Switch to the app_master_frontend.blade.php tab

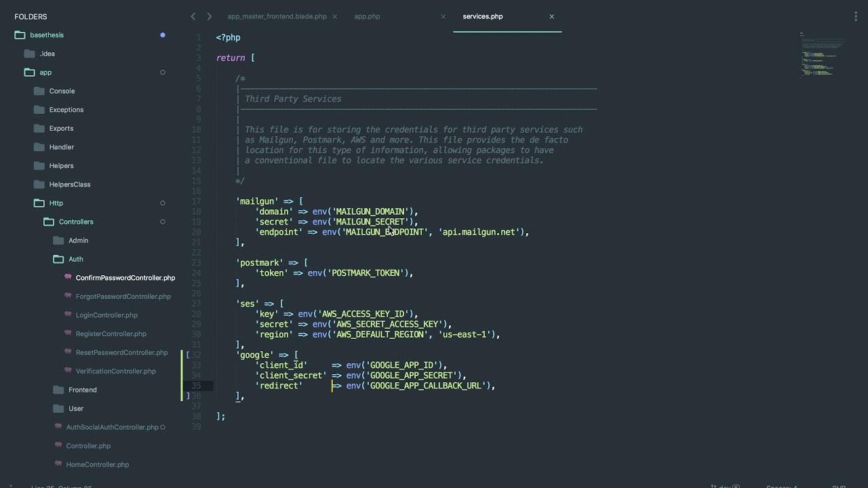277,16
